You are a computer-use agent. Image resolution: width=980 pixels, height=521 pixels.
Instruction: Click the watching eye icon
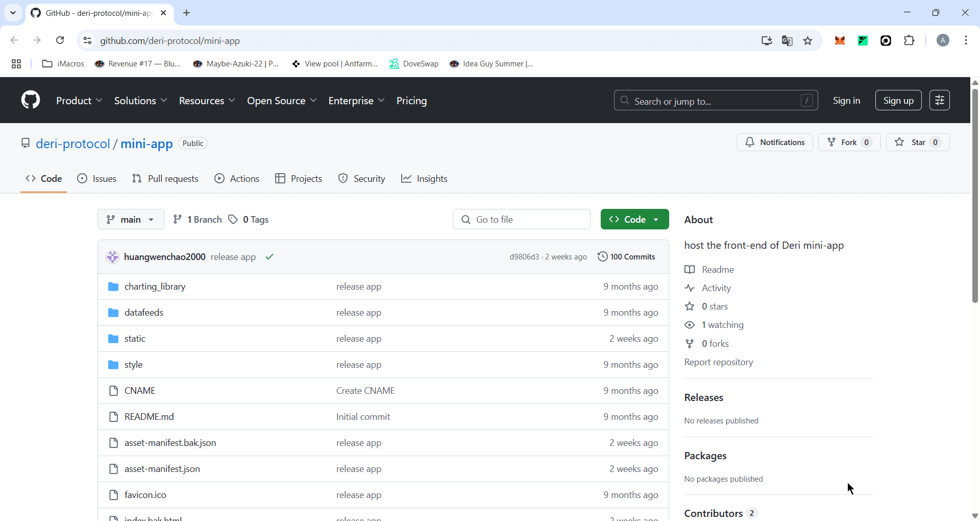(x=690, y=325)
